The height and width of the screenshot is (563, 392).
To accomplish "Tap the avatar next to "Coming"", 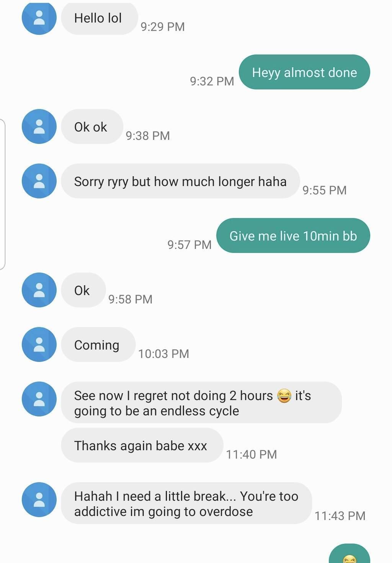I will pyautogui.click(x=39, y=344).
